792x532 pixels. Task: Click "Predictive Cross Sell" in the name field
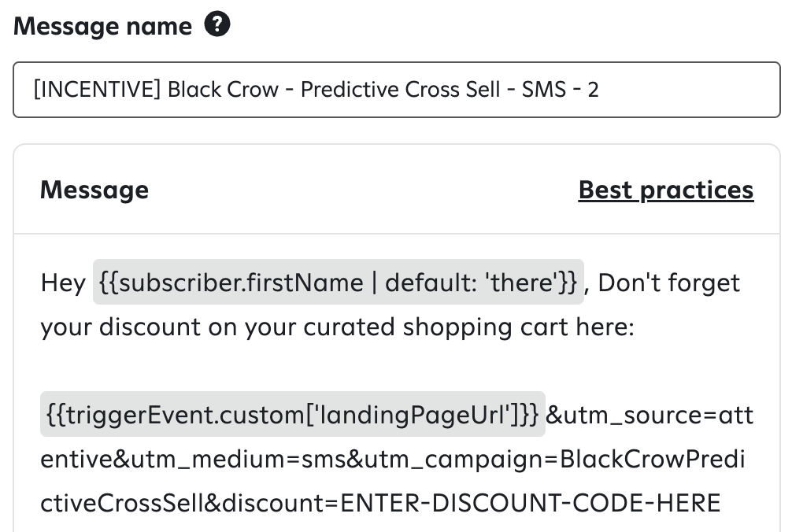(x=400, y=90)
